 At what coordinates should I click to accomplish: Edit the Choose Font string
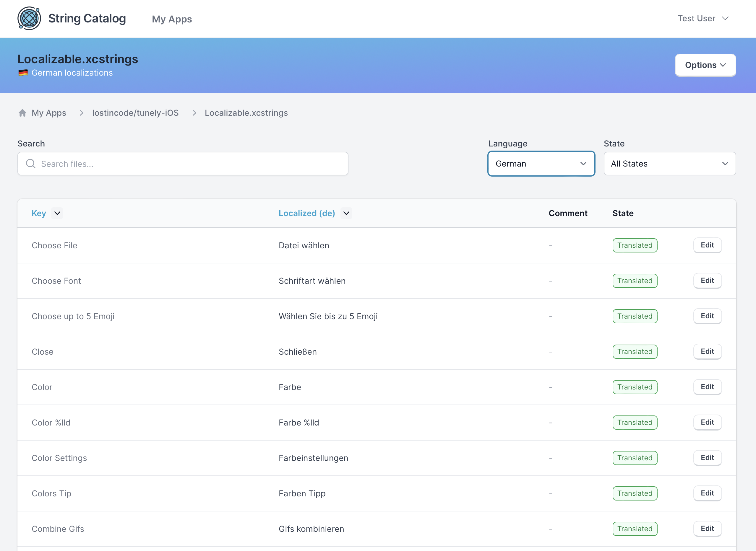707,281
